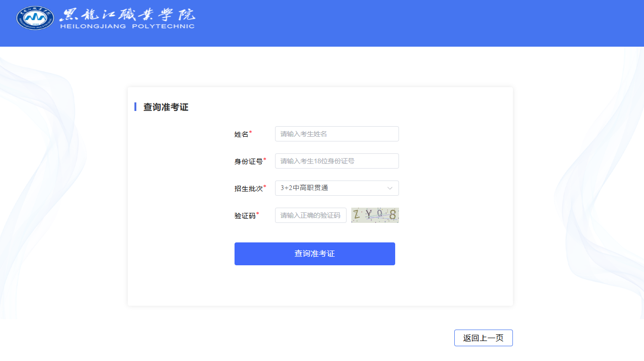Focus the 姓名 name input field
Image resolution: width=644 pixels, height=361 pixels.
[x=337, y=134]
